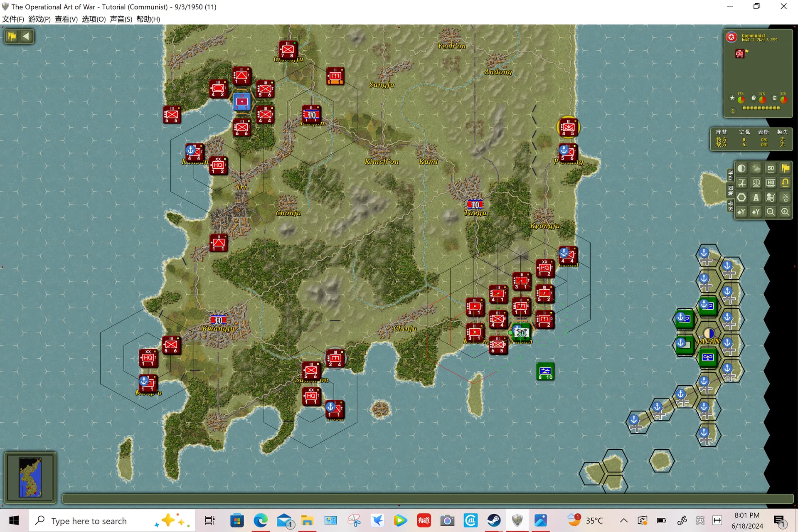Show supply overlay using the SO icon

point(771,168)
